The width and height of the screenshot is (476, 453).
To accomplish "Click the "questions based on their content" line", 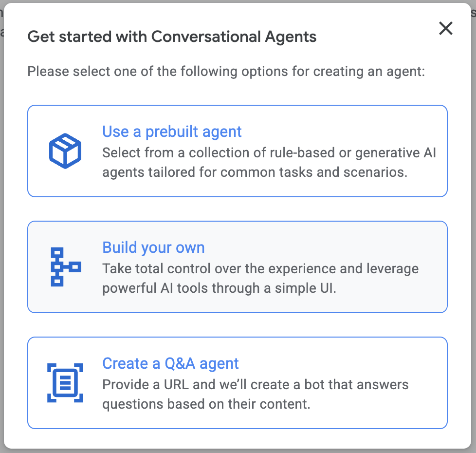I will click(206, 404).
